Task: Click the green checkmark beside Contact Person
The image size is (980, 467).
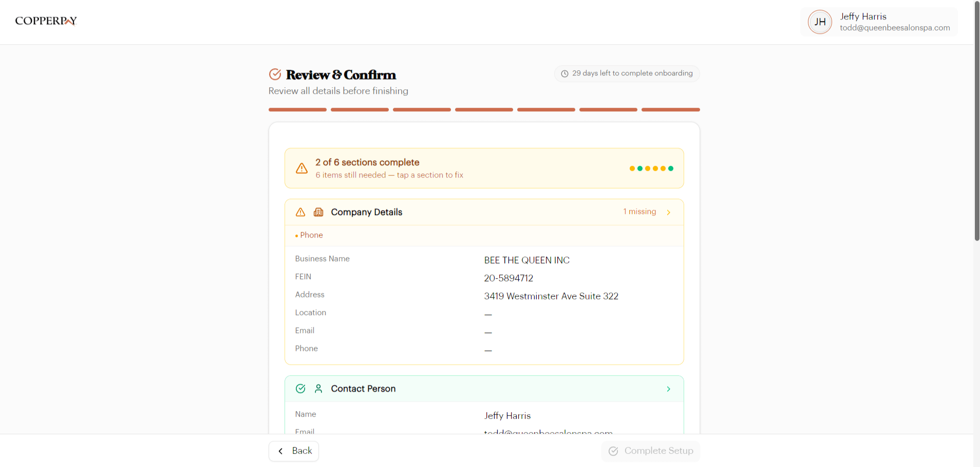Action: (300, 388)
